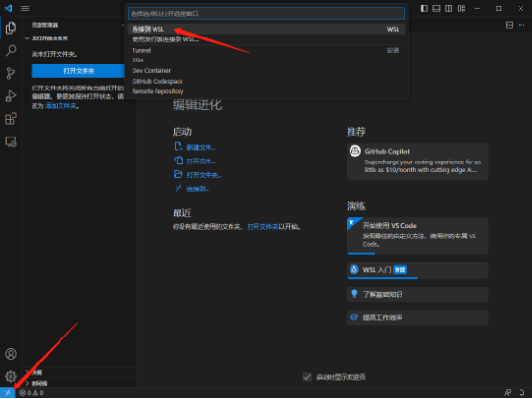Viewport: 532px width, 399px height.
Task: Open the Explorer view icon
Action: (x=11, y=28)
